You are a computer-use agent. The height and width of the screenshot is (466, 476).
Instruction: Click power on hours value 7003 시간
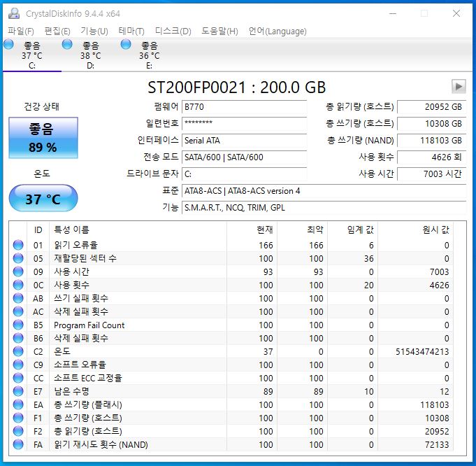(431, 174)
